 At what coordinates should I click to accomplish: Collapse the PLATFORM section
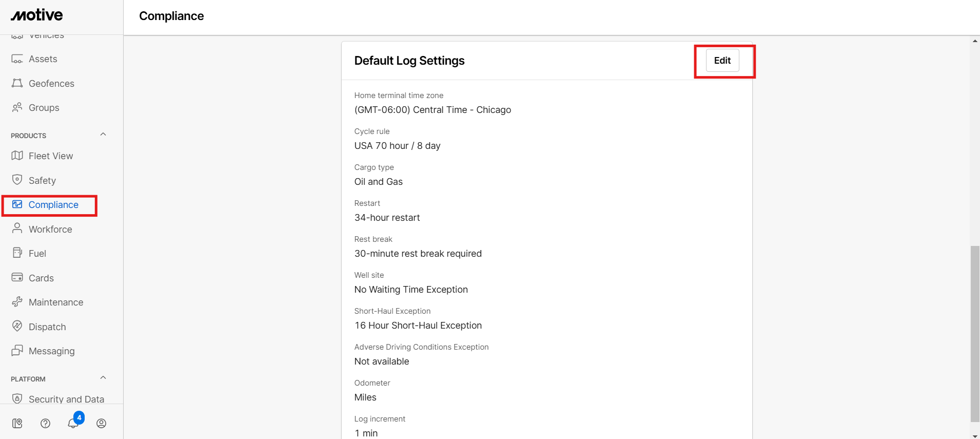coord(103,378)
